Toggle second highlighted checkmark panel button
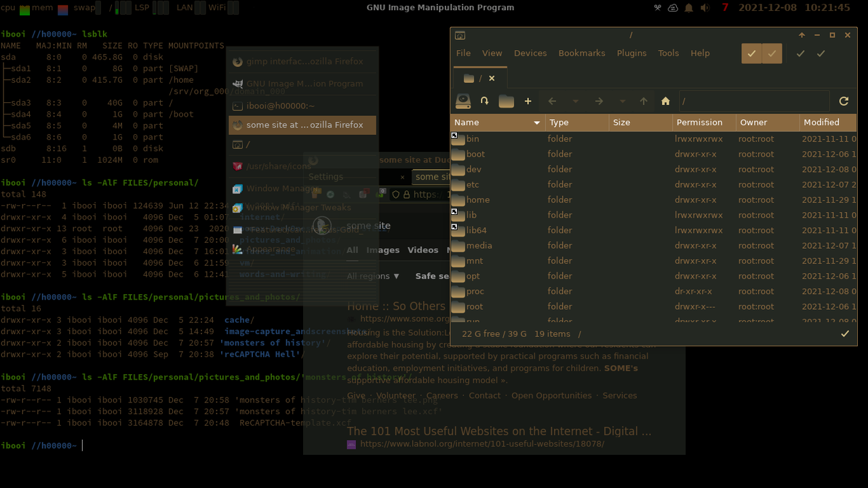Screen dimensions: 868x488 coord(772,54)
